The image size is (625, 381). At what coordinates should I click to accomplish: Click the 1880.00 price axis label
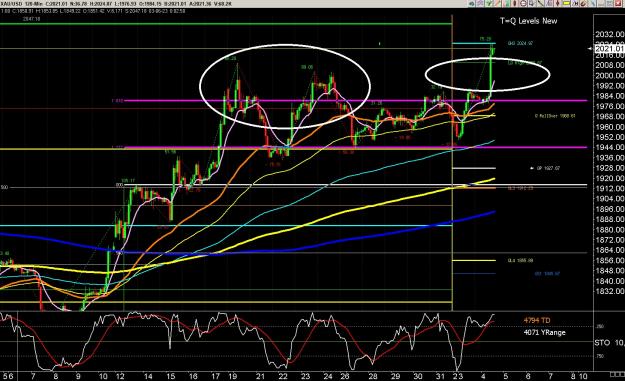[609, 230]
